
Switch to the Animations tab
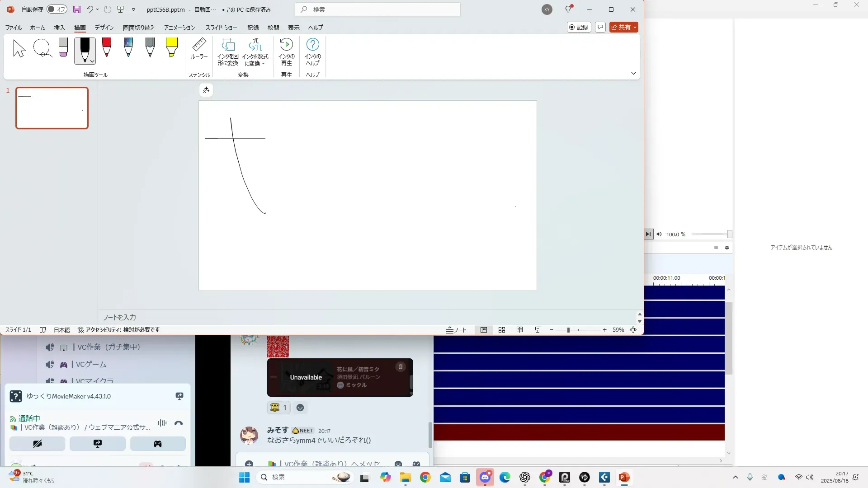[179, 28]
